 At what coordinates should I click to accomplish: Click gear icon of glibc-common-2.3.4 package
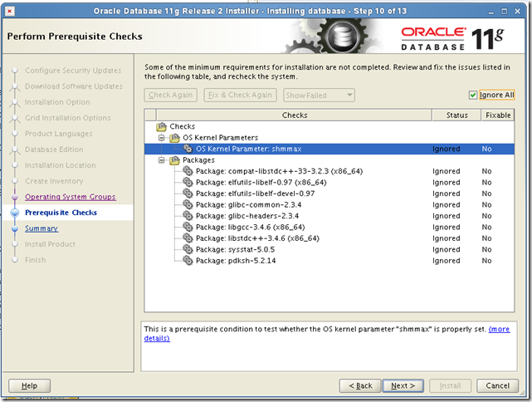(x=188, y=204)
